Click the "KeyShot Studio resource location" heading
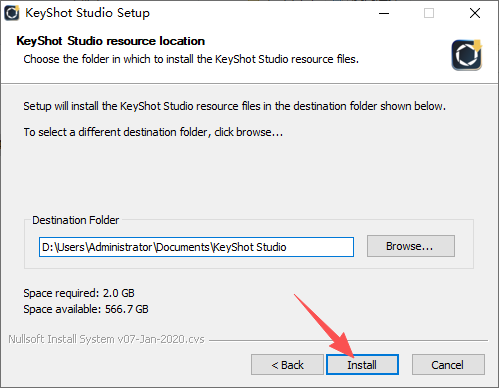Image resolution: width=499 pixels, height=388 pixels. pos(110,41)
